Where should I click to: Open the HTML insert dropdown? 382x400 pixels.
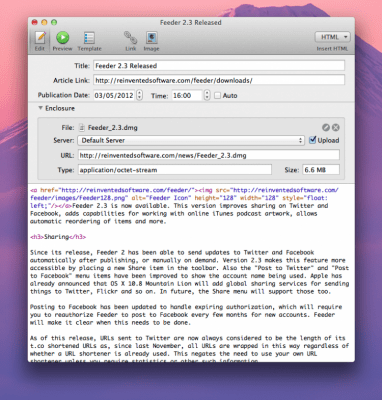click(332, 37)
